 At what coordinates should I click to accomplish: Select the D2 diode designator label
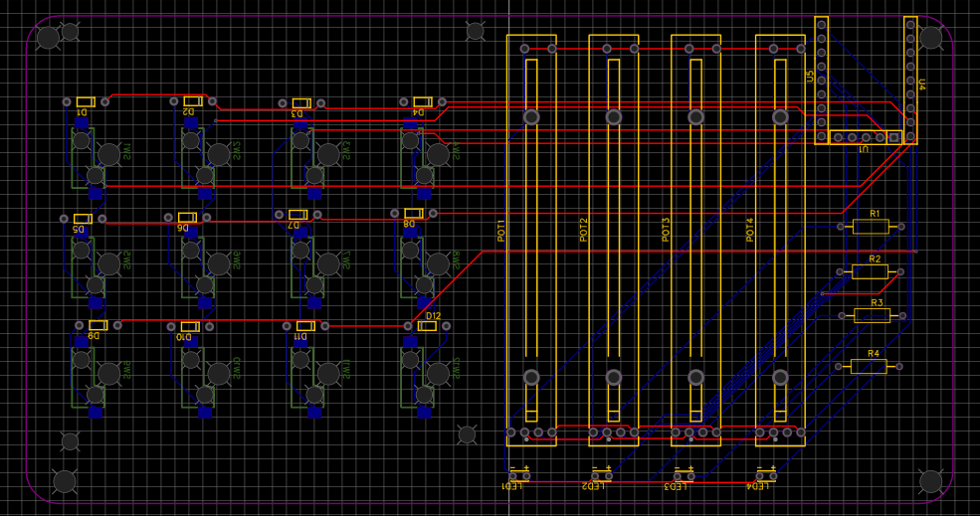coord(189,111)
